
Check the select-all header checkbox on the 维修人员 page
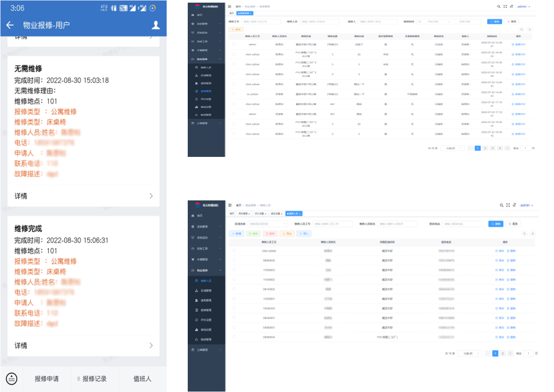coord(234,242)
